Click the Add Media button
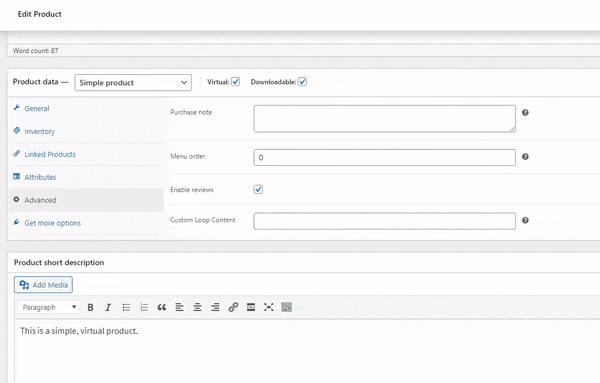 coord(43,285)
